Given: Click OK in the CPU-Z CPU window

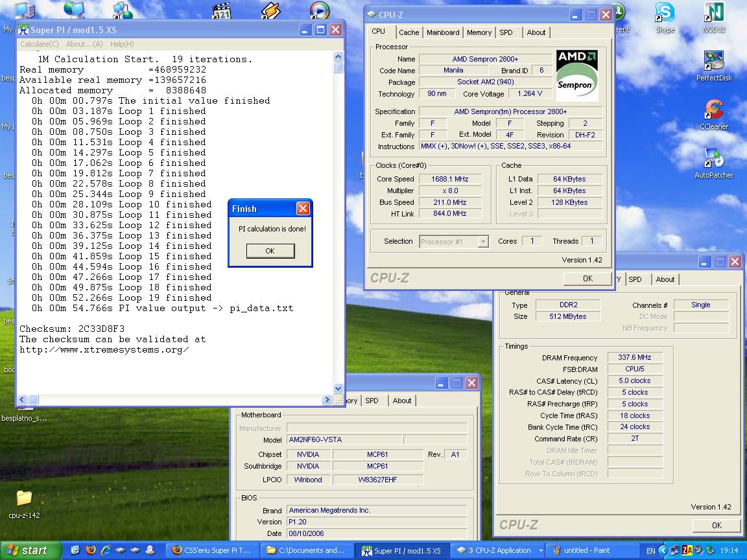Looking at the screenshot, I should [587, 279].
